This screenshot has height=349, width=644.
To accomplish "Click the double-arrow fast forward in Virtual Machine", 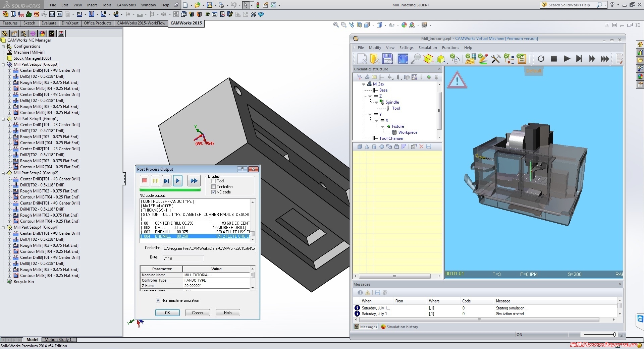I will tap(592, 59).
